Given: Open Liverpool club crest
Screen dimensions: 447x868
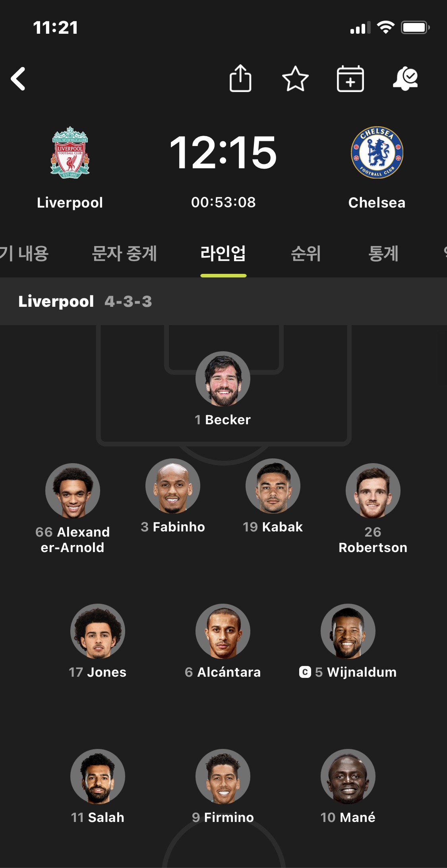Looking at the screenshot, I should (x=70, y=152).
